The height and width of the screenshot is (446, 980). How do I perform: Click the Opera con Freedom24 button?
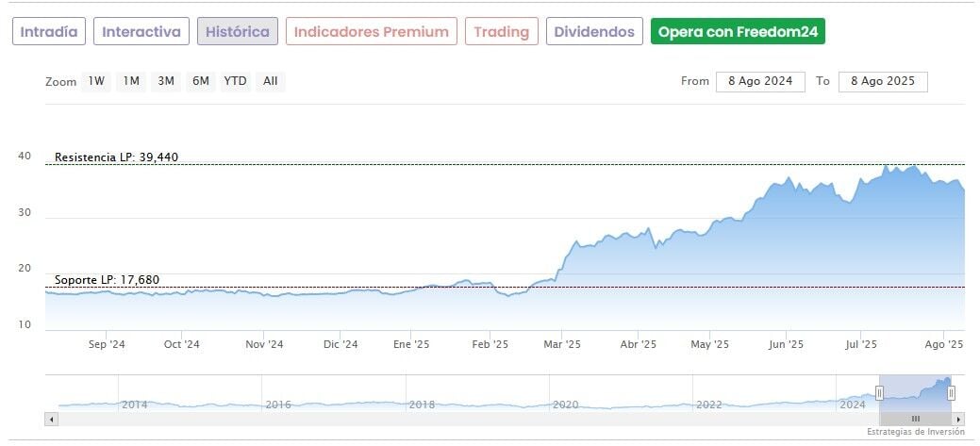pos(738,32)
